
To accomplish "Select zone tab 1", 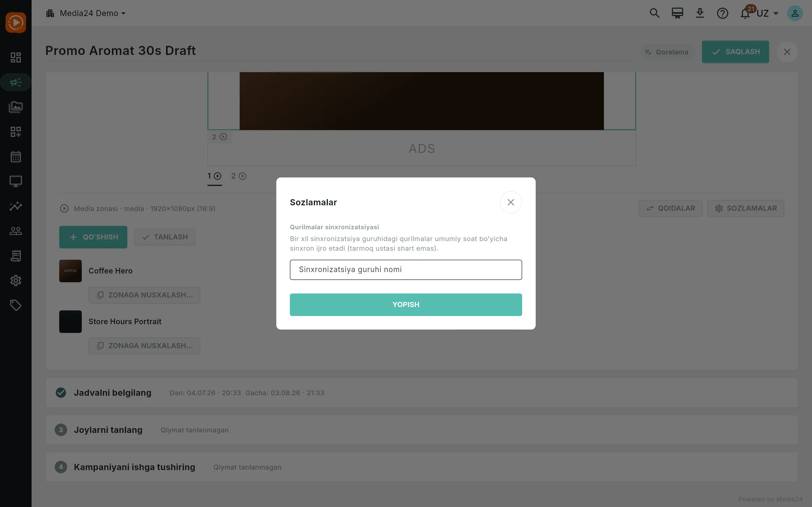I will [214, 176].
